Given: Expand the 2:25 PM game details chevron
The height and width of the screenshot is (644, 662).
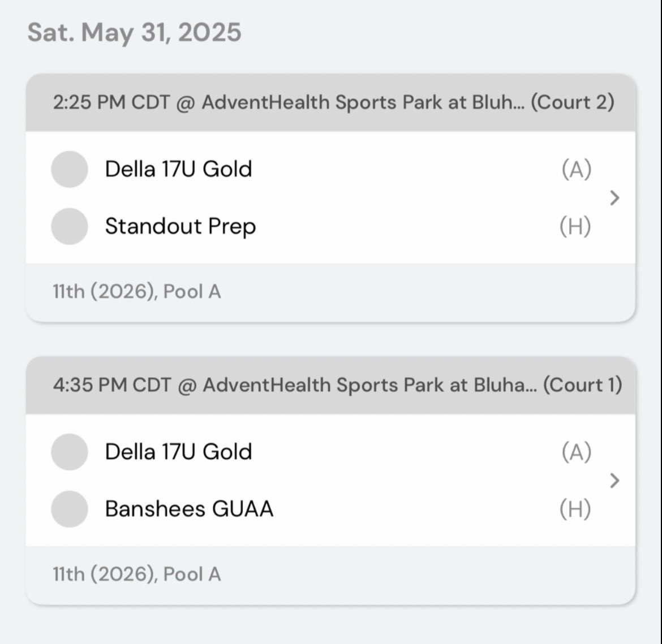Looking at the screenshot, I should click(614, 198).
